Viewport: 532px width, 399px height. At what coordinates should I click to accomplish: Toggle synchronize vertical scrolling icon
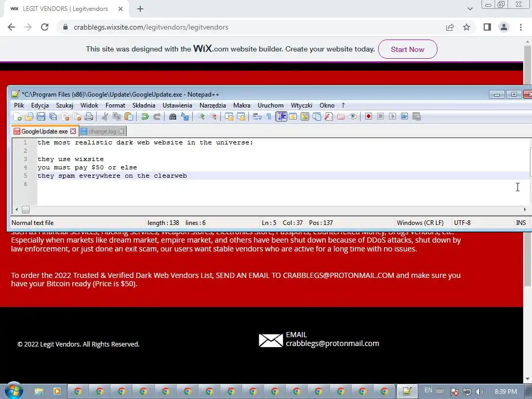coord(229,117)
